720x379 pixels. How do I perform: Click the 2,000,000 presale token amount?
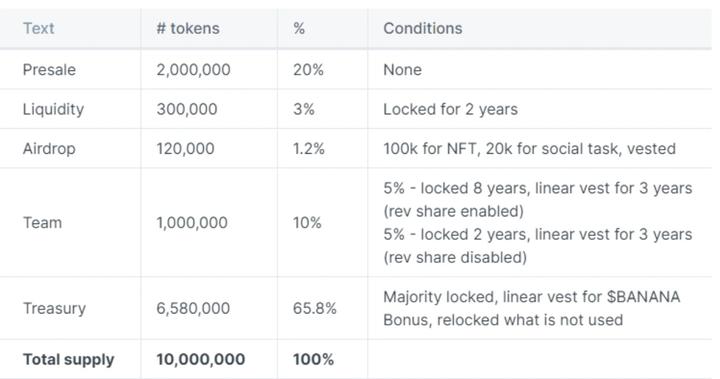pos(193,70)
